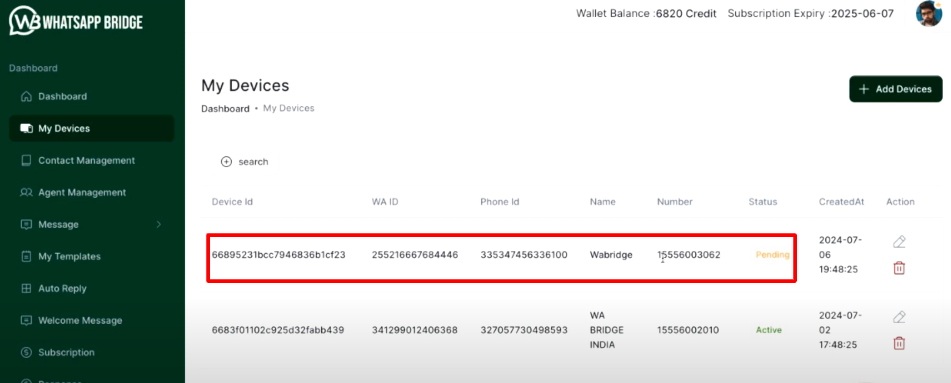This screenshot has height=383, width=951.
Task: Click the WhatsApp Bridge logo
Action: tap(76, 22)
